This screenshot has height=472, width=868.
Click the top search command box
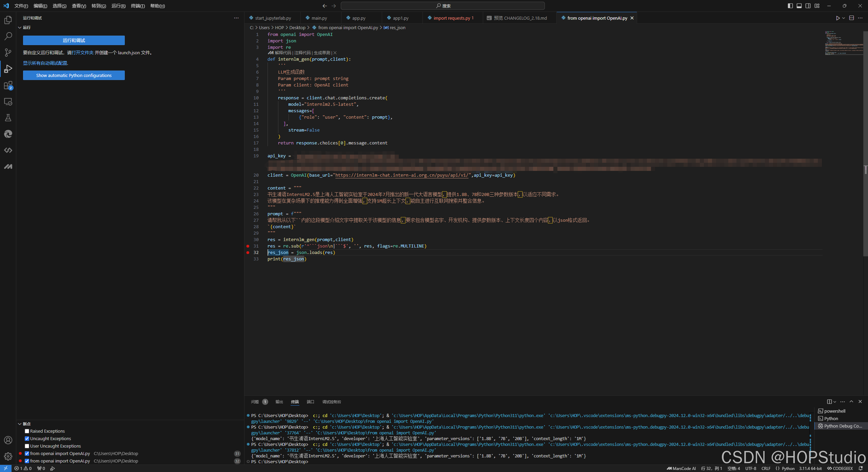[x=442, y=6]
